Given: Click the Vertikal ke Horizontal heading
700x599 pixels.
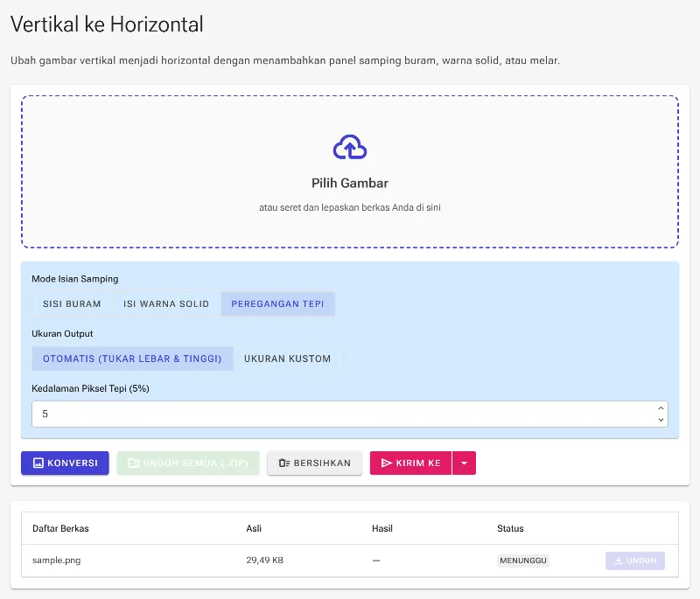Looking at the screenshot, I should pyautogui.click(x=107, y=24).
